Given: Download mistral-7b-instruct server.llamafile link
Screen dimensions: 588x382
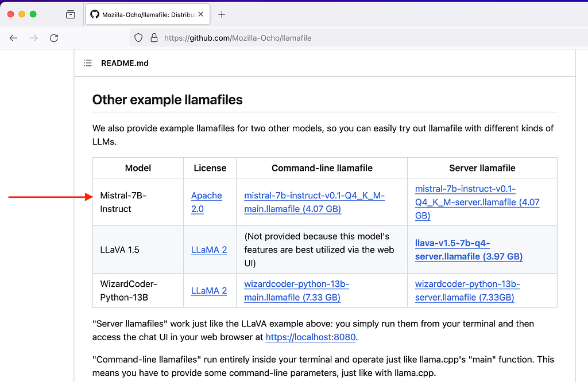Looking at the screenshot, I should coord(477,202).
